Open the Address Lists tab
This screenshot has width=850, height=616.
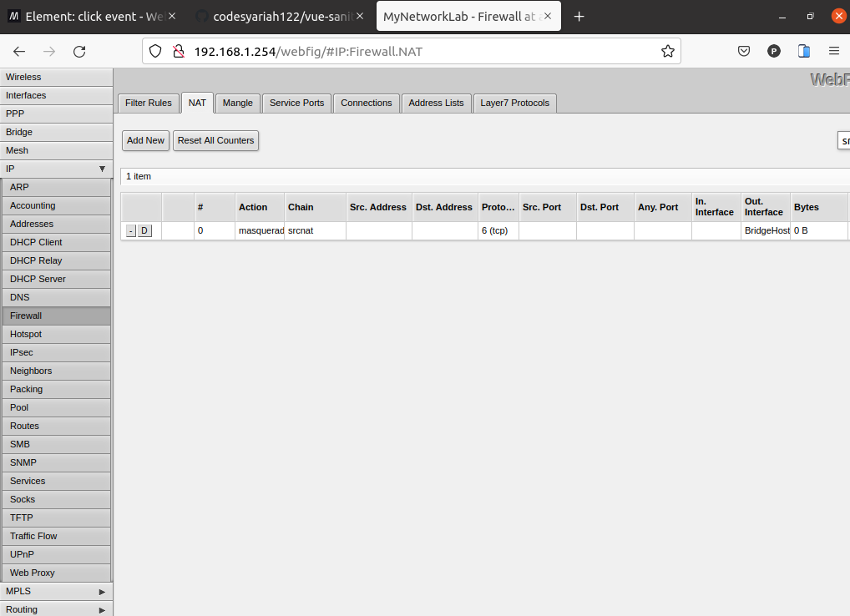coord(437,103)
